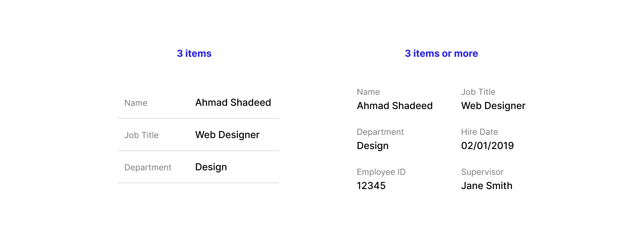
Task: Click the Department label in the two-column grid
Action: click(380, 132)
